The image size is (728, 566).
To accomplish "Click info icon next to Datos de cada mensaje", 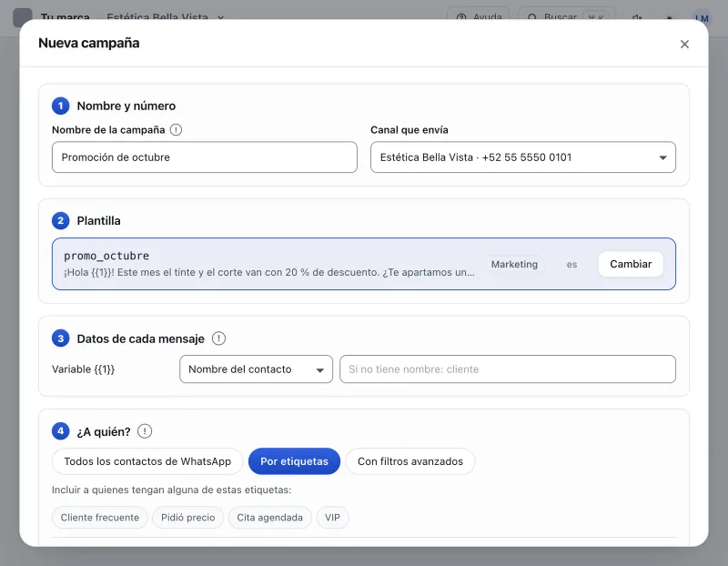I will coord(218,339).
